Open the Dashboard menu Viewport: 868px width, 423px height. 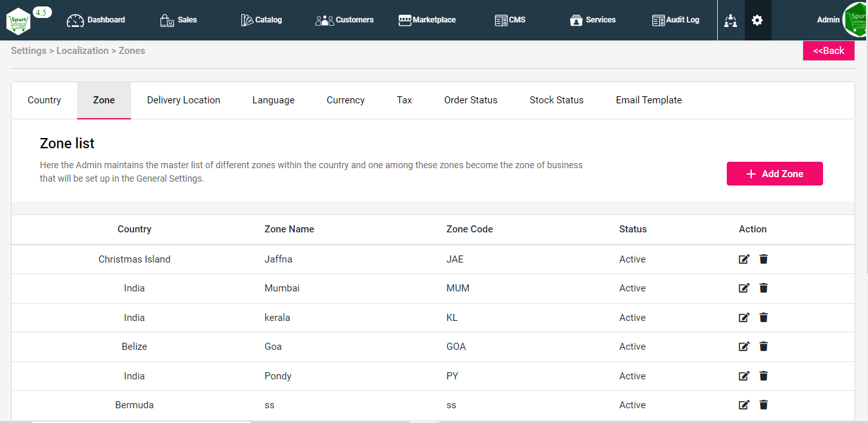pos(96,20)
